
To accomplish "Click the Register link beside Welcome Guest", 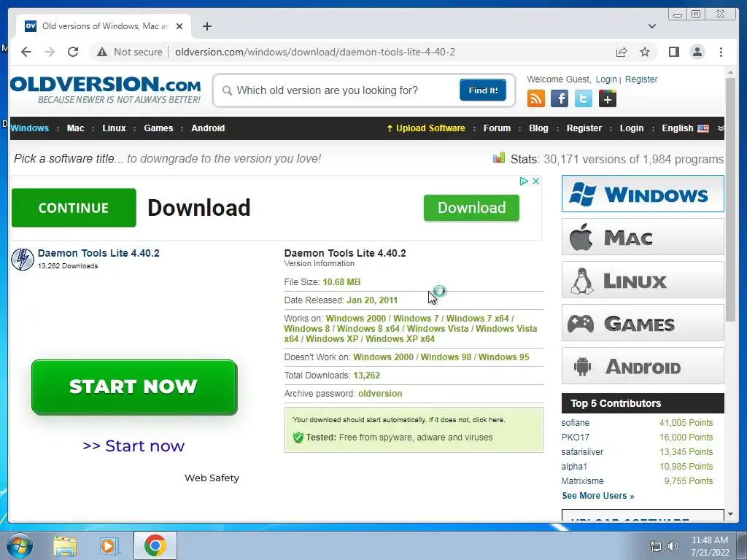I will pyautogui.click(x=640, y=79).
